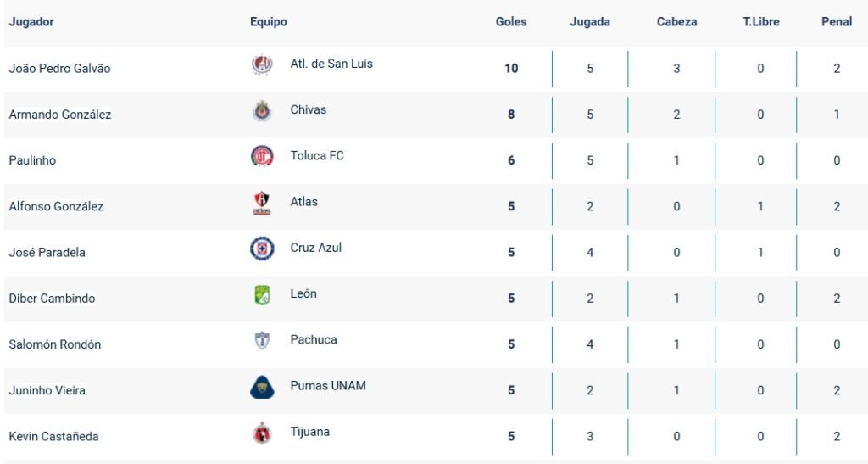Open player Armando González
The width and height of the screenshot is (868, 464).
tap(59, 115)
